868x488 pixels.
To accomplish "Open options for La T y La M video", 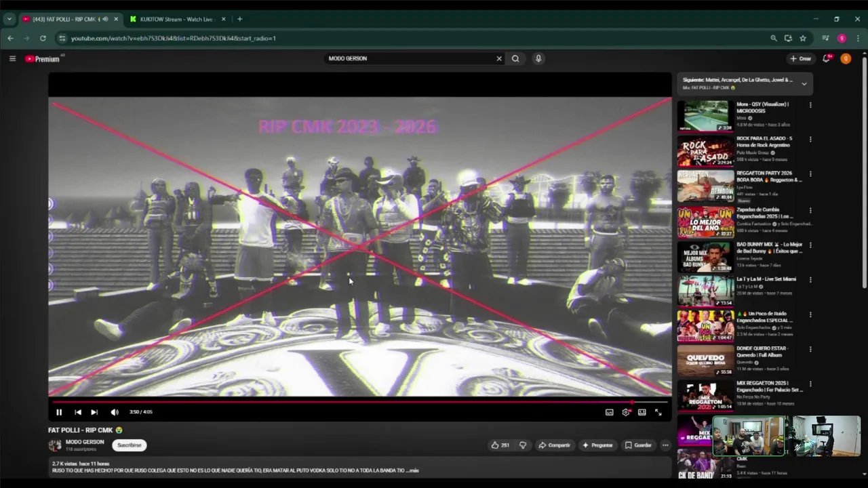I will (810, 279).
